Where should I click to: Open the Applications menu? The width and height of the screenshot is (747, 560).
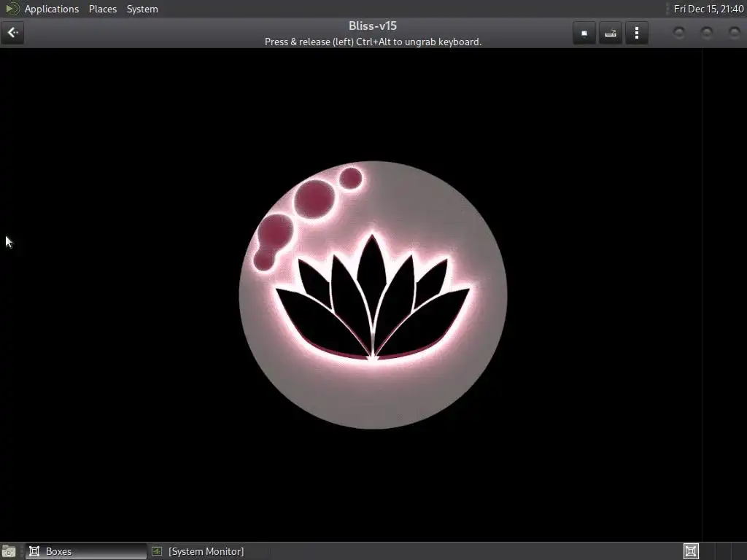click(x=52, y=9)
